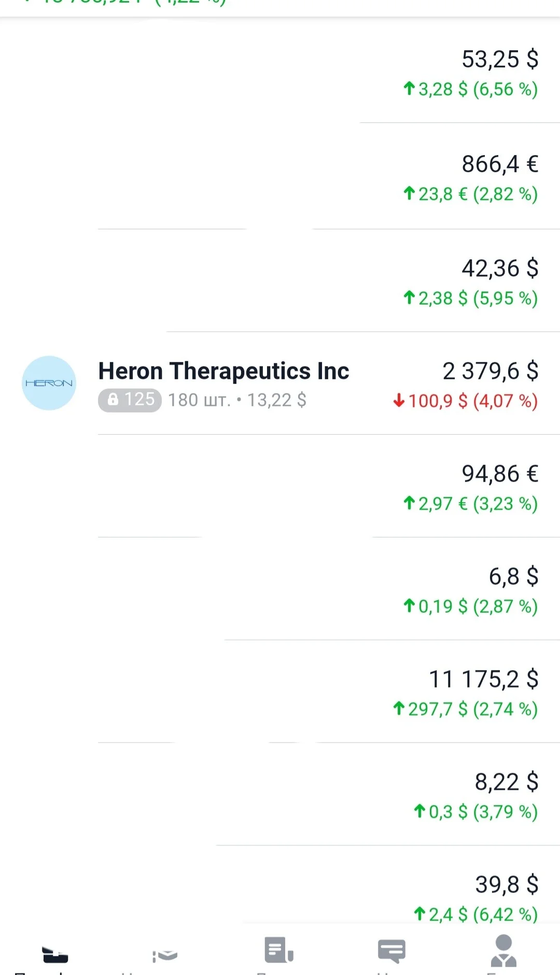Open the holding worth 11 175,2 $

click(280, 692)
